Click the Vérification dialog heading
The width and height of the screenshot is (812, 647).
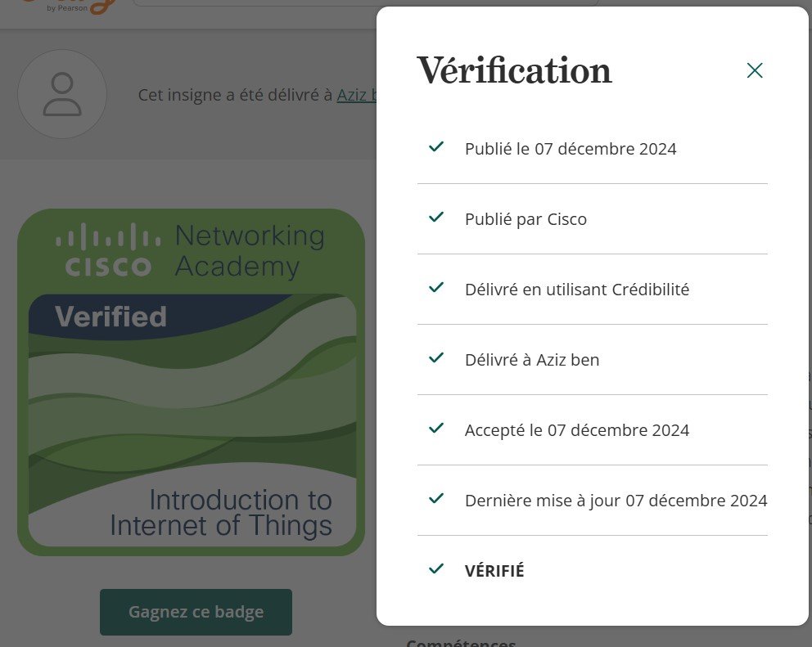pyautogui.click(x=514, y=71)
